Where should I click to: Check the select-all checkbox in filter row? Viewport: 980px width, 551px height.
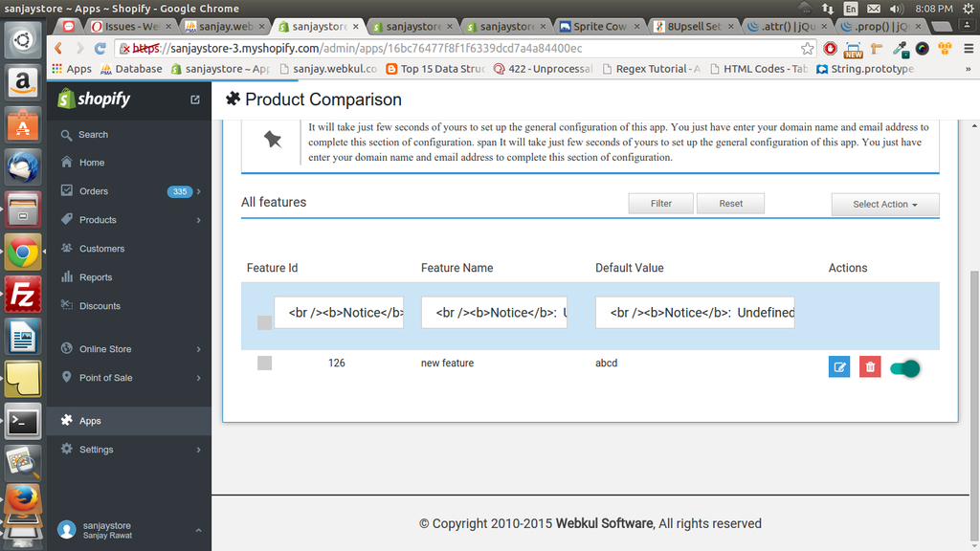pyautogui.click(x=264, y=323)
